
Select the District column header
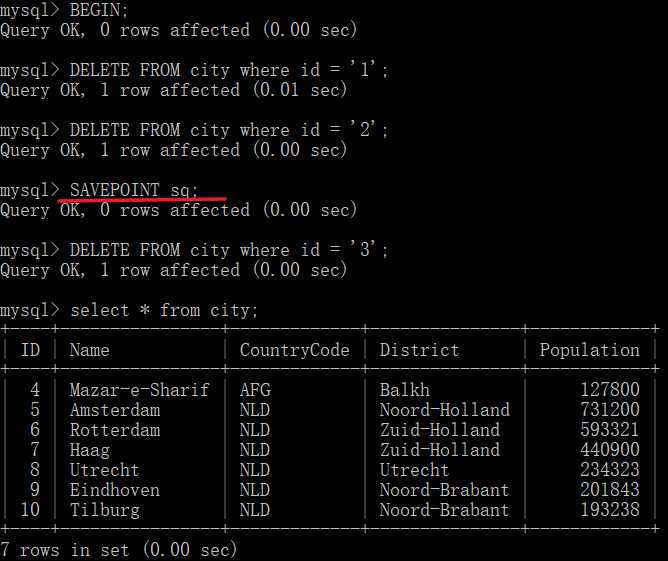click(419, 350)
